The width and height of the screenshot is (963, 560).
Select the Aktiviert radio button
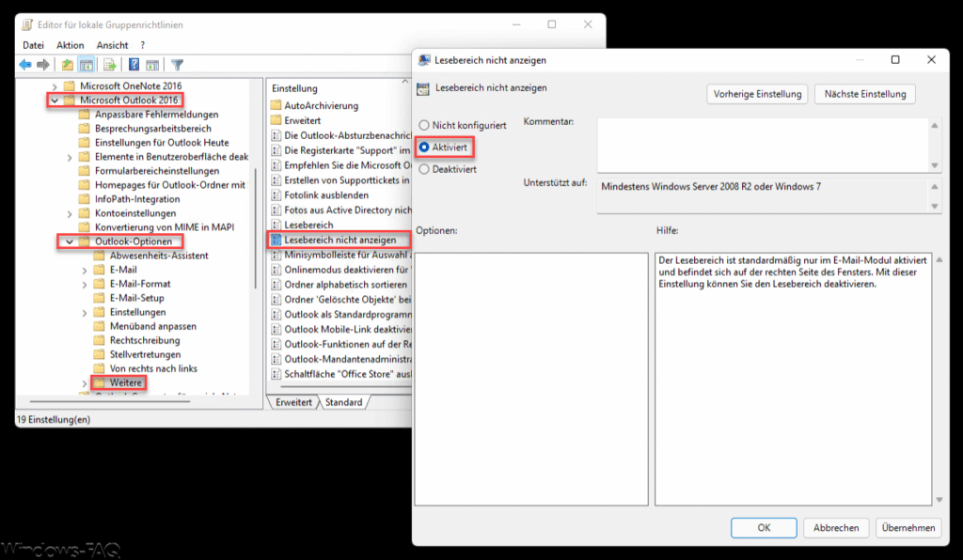point(424,148)
